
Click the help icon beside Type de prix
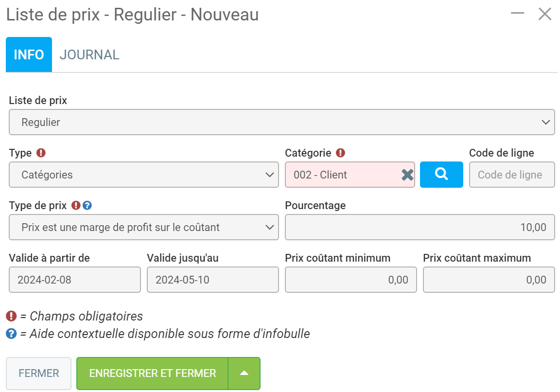pos(87,205)
